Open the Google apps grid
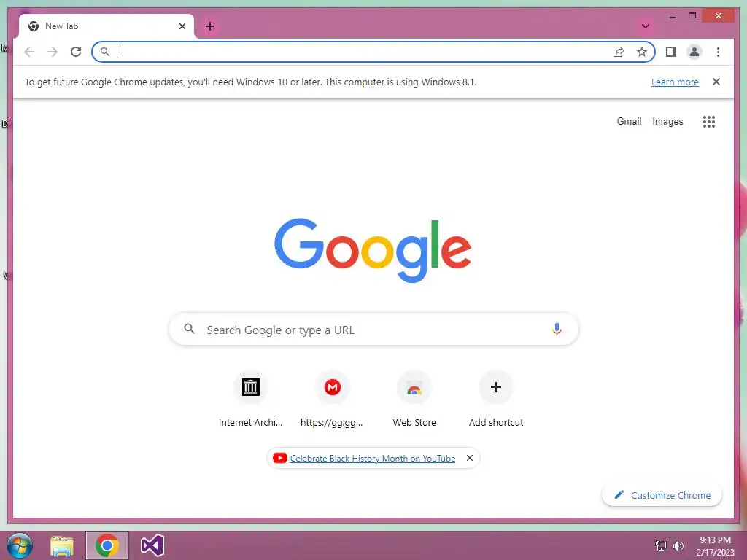The image size is (747, 560). point(709,122)
